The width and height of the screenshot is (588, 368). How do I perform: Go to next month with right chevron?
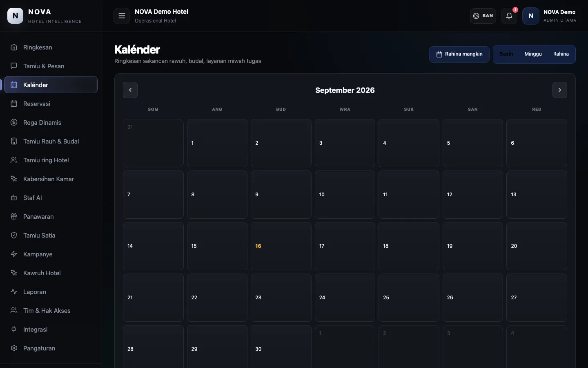pos(560,90)
